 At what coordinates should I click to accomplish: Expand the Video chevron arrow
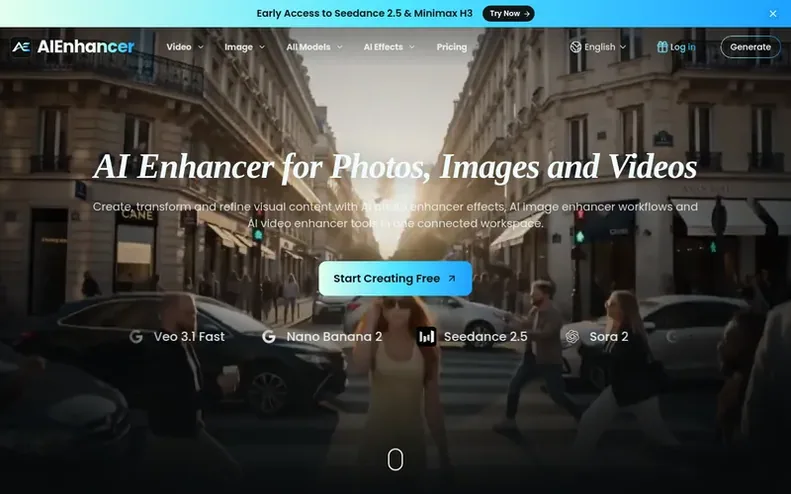[x=200, y=47]
